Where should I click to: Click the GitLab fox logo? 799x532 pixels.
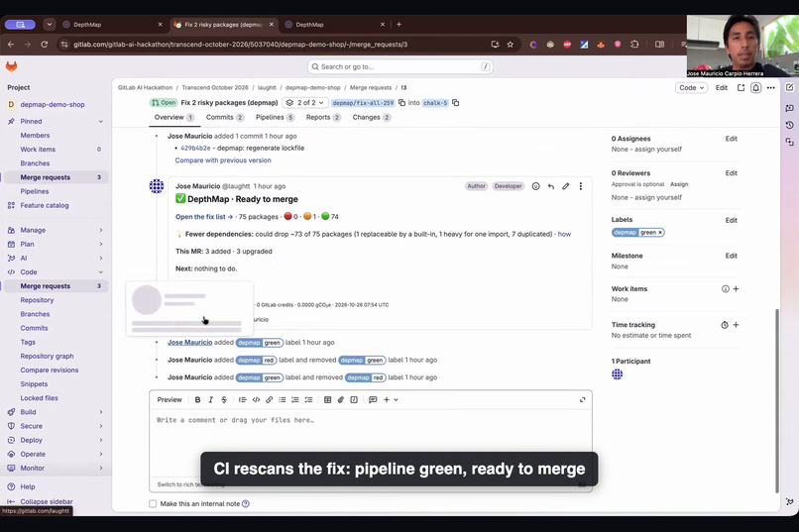pos(11,66)
